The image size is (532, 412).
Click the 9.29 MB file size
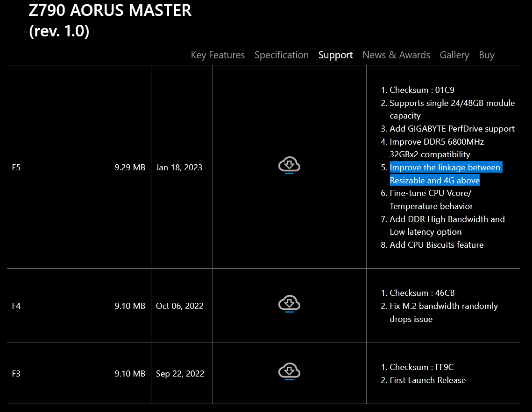click(130, 168)
